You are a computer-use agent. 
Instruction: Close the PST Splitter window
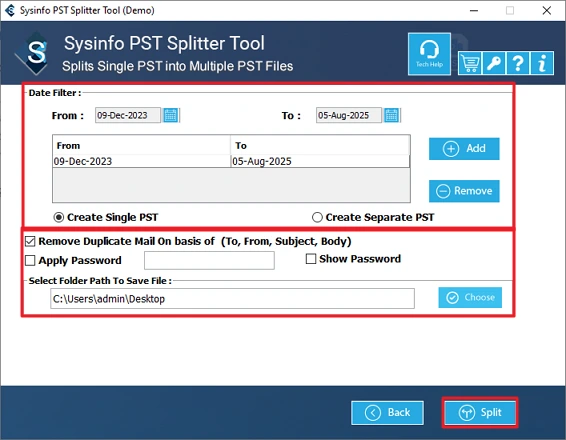coord(547,10)
